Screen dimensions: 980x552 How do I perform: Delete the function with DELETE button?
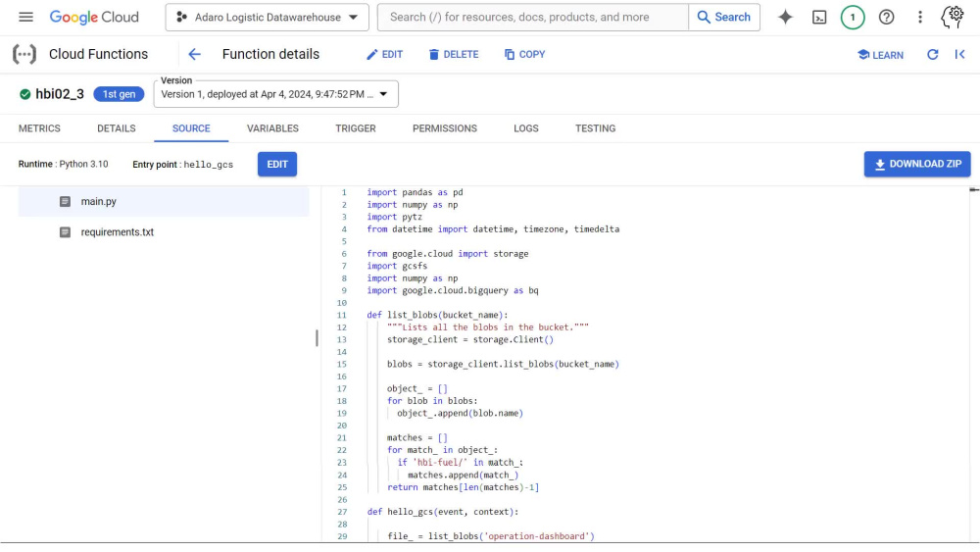(x=453, y=54)
